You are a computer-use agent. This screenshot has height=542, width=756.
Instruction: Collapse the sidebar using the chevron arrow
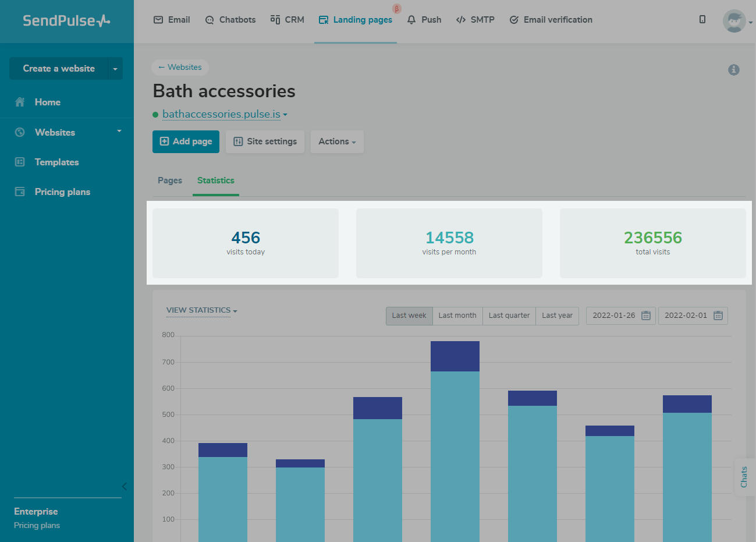pos(124,487)
